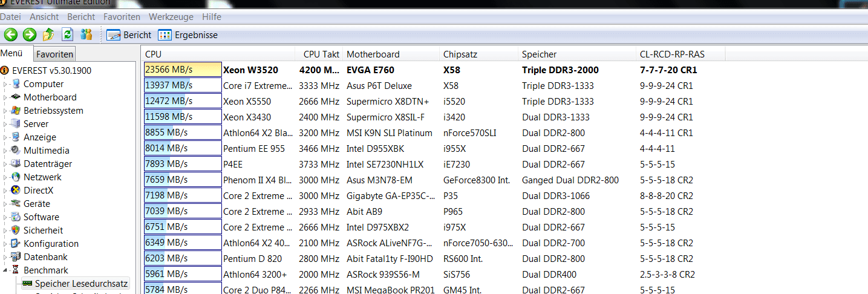Click the Up-level arrow toolbar icon
The width and height of the screenshot is (868, 294).
48,34
